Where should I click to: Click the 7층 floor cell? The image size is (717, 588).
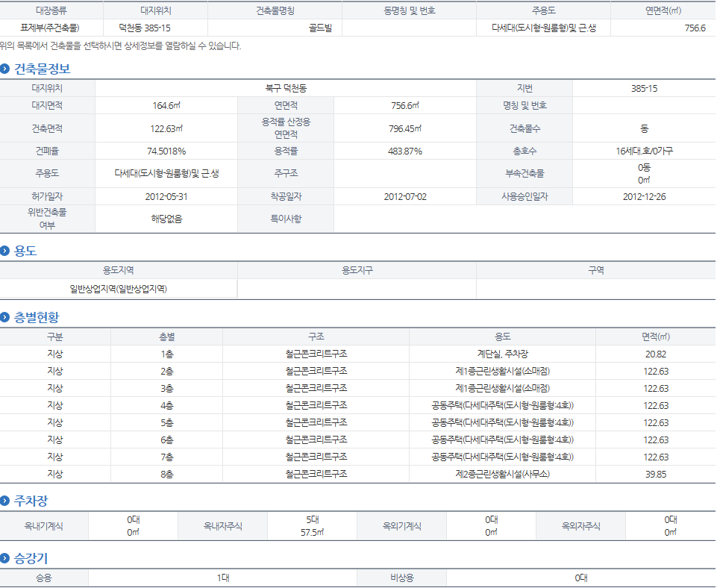tap(167, 457)
